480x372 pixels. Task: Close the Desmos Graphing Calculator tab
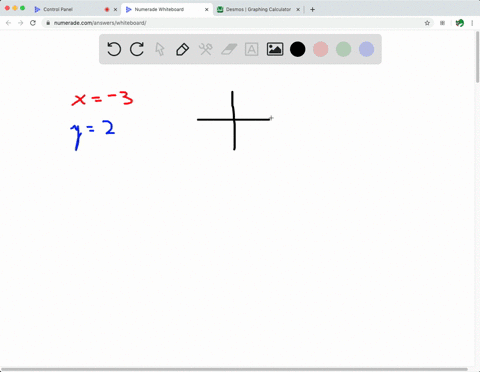point(298,10)
